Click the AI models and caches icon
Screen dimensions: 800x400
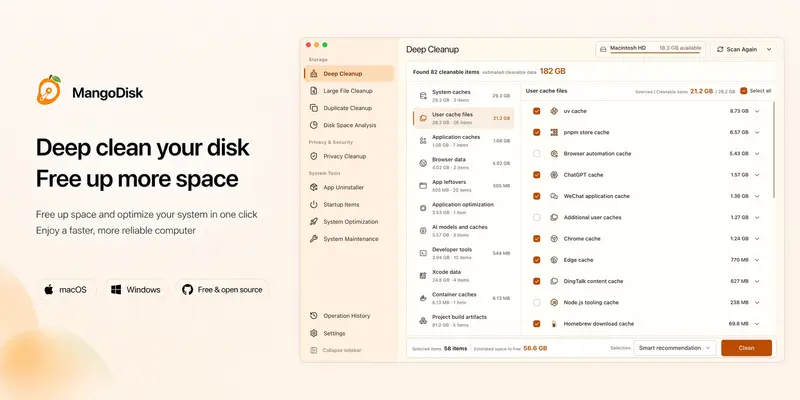[423, 231]
